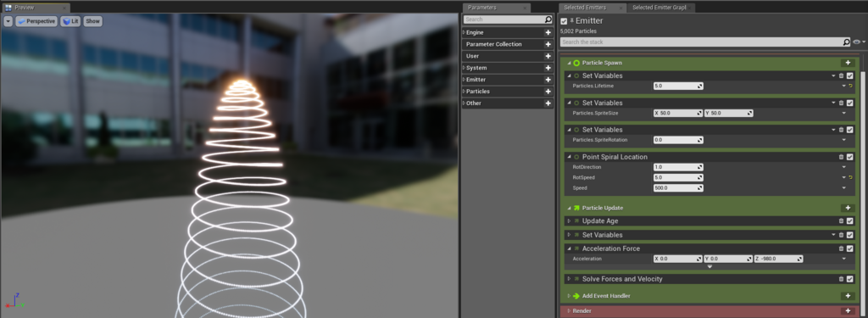This screenshot has height=318, width=868.
Task: Add a module to Particle Spawn with plus
Action: (x=847, y=63)
